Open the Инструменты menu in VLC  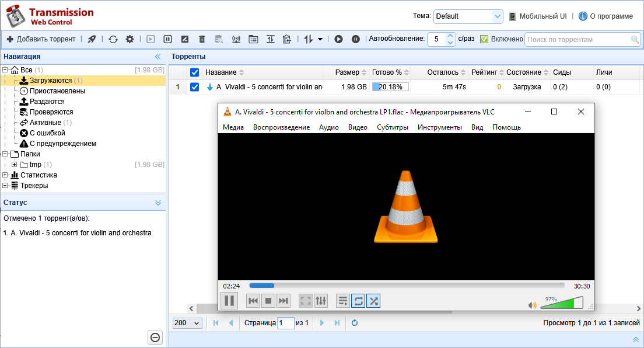coord(439,127)
